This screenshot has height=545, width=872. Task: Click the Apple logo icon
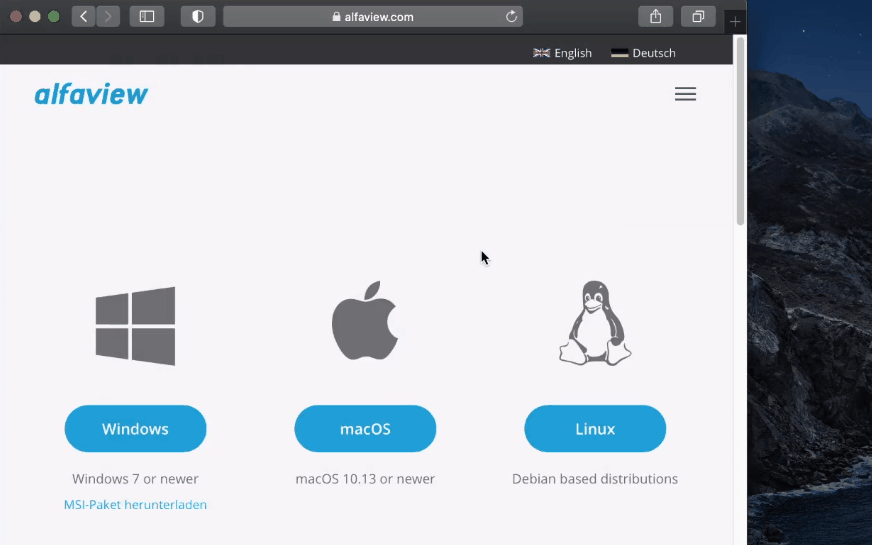click(365, 320)
